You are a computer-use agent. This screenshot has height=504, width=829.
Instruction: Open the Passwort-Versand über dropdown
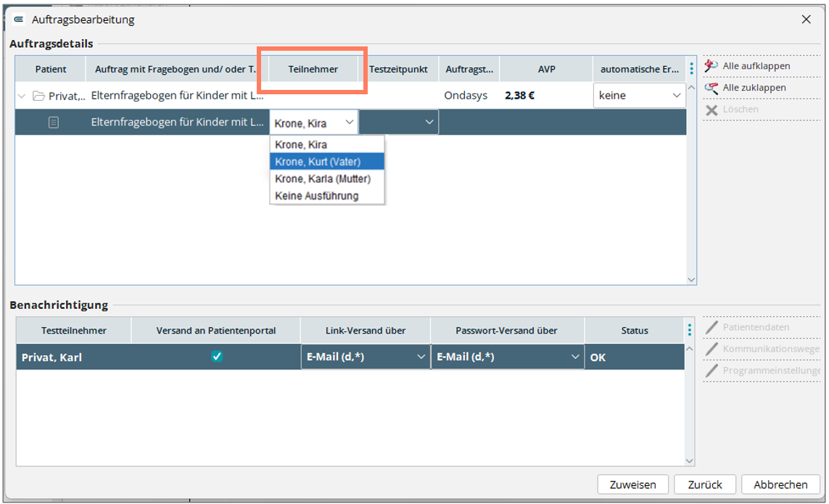click(x=508, y=357)
